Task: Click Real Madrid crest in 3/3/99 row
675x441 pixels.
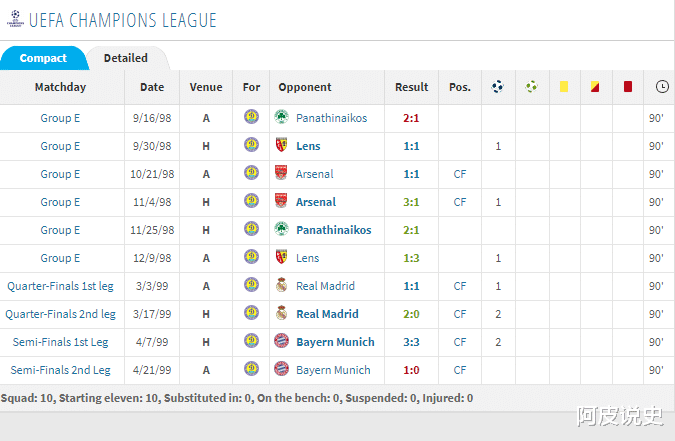Action: point(281,286)
